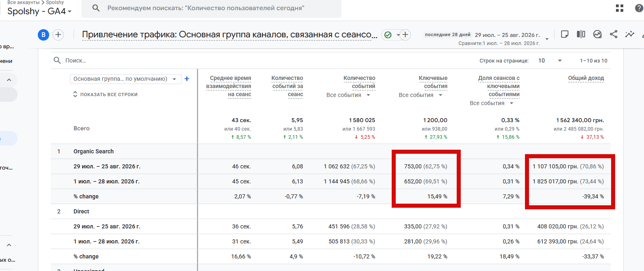The height and width of the screenshot is (271, 644).
Task: Sort by Количество событий за сеанс column
Action: (x=287, y=86)
